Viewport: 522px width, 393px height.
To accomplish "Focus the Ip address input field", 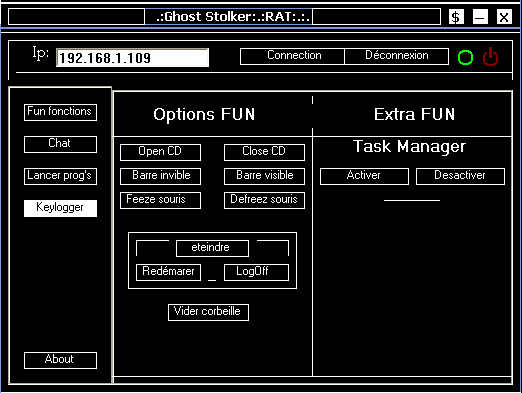I will [132, 58].
